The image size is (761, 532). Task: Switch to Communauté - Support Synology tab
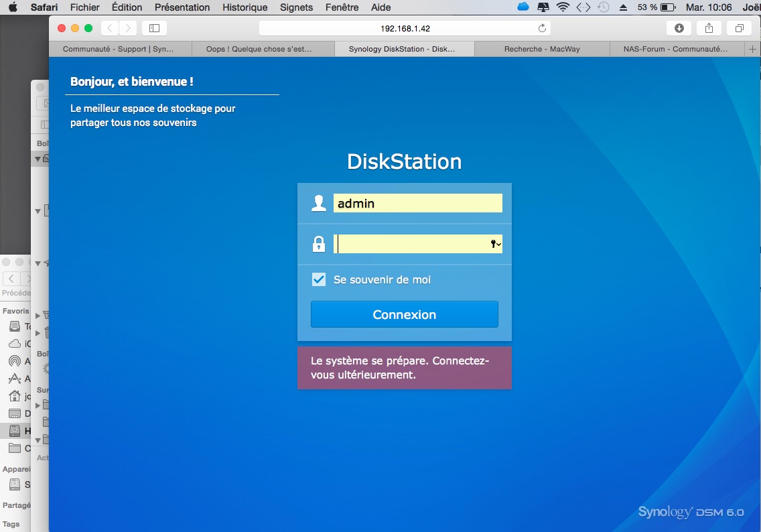click(x=118, y=49)
